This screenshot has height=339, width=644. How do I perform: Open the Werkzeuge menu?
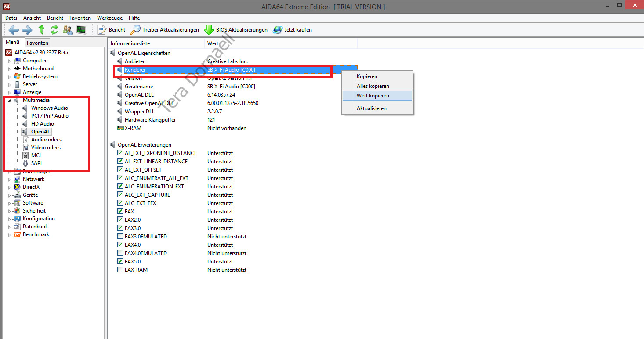click(110, 18)
